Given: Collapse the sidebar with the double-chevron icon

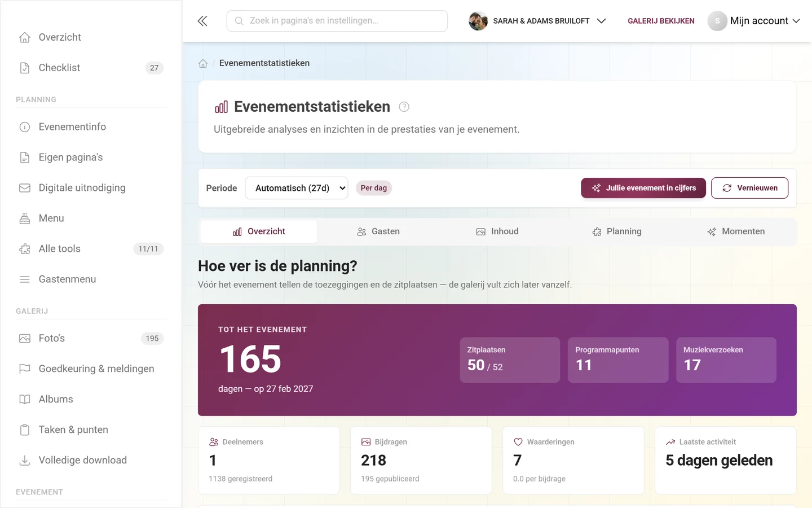Looking at the screenshot, I should pos(202,21).
